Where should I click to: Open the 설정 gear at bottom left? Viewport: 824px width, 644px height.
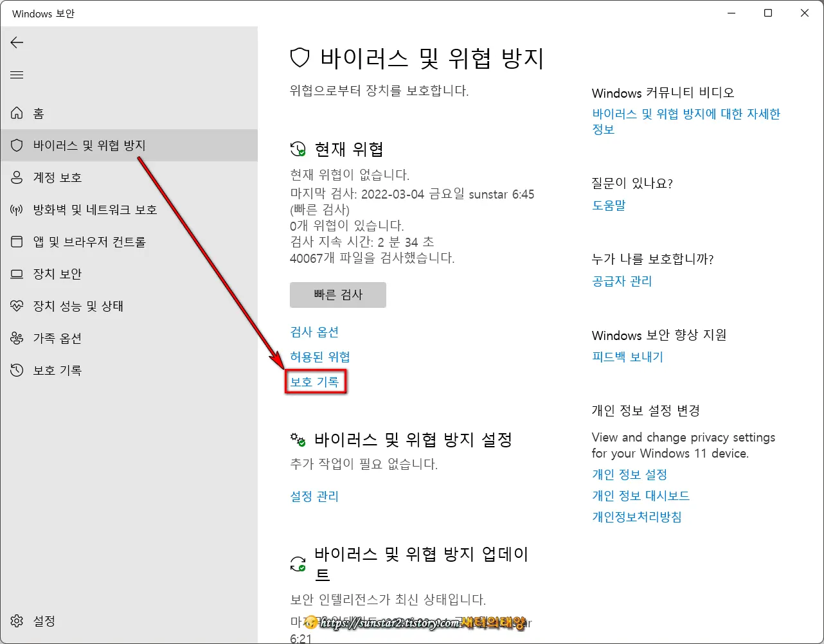[x=17, y=621]
